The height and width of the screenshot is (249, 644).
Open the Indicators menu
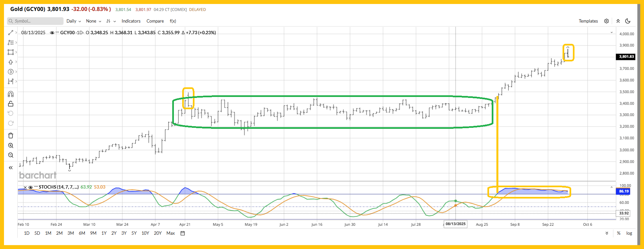click(131, 21)
